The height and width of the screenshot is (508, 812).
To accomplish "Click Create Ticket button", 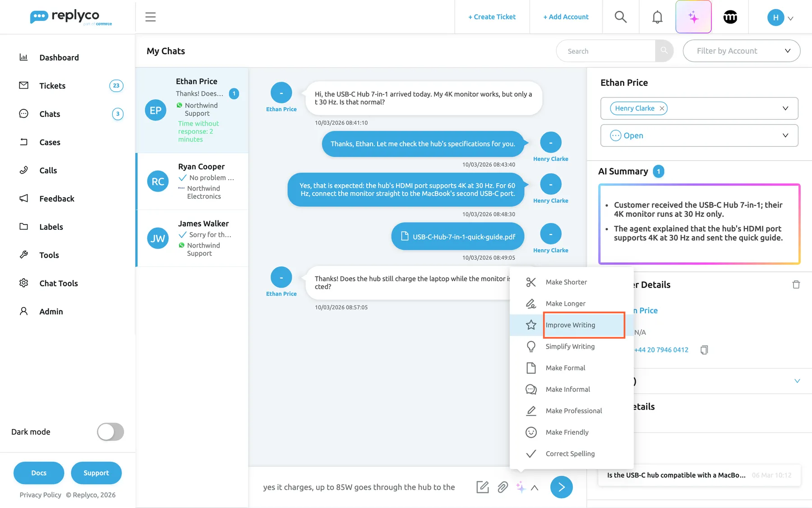I will pos(492,17).
